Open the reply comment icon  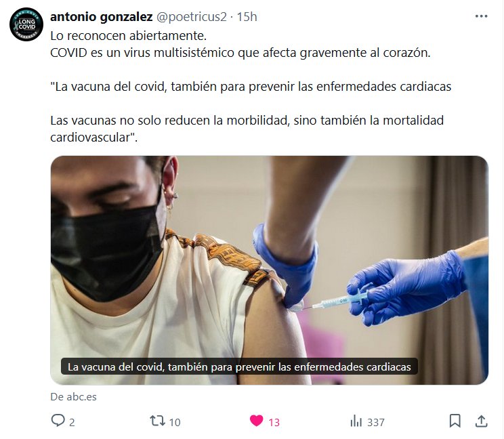(x=58, y=421)
